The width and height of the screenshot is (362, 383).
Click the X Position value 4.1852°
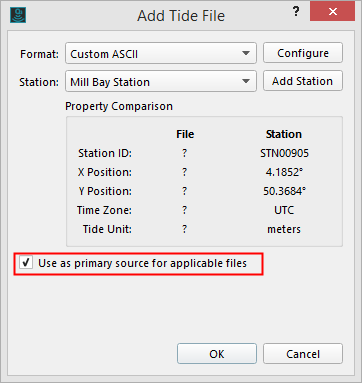tap(284, 172)
